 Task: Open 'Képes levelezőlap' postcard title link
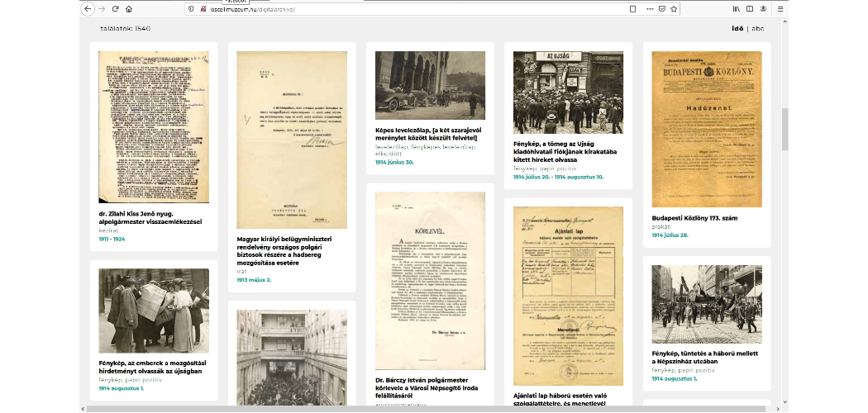(x=430, y=135)
